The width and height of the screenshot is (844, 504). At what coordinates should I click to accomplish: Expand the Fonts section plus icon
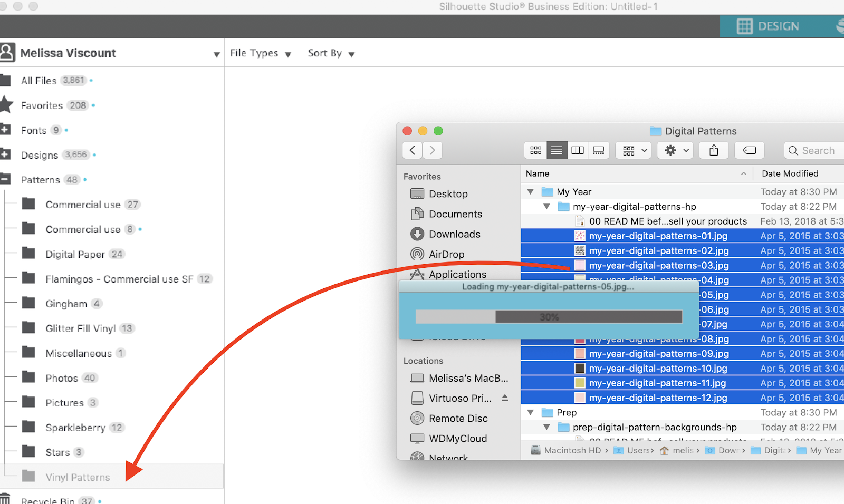[x=5, y=130]
